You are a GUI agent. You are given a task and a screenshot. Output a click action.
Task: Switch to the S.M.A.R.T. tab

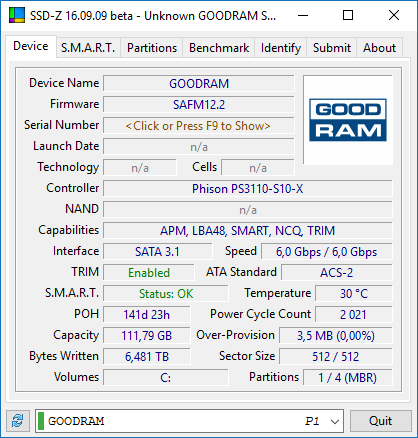coord(88,48)
